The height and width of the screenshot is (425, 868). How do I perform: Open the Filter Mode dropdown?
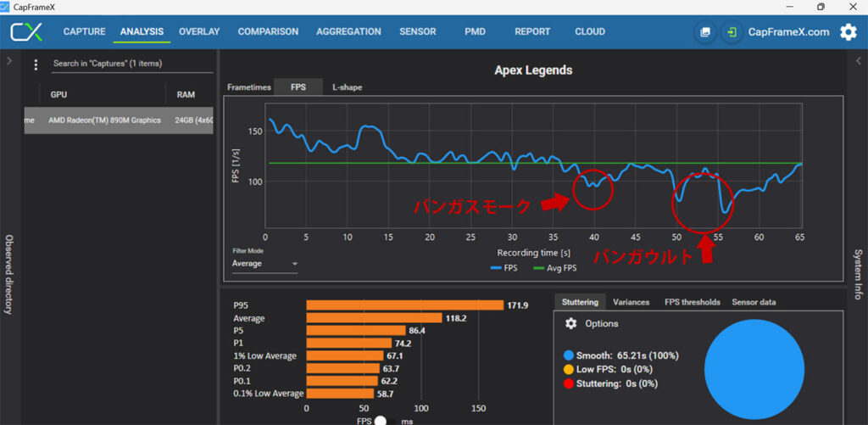coord(264,264)
